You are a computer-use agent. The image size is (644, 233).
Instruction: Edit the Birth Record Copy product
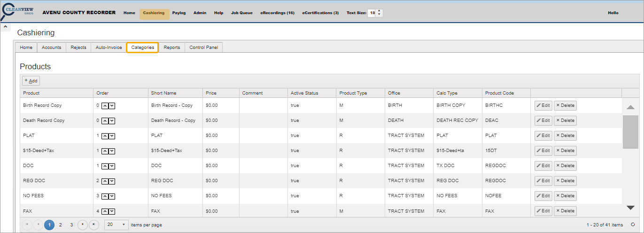click(543, 105)
